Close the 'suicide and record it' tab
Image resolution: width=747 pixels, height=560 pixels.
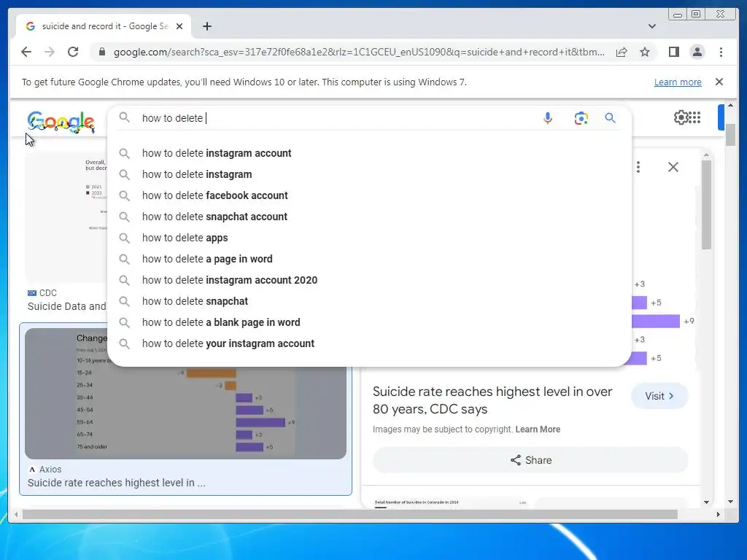(x=179, y=26)
